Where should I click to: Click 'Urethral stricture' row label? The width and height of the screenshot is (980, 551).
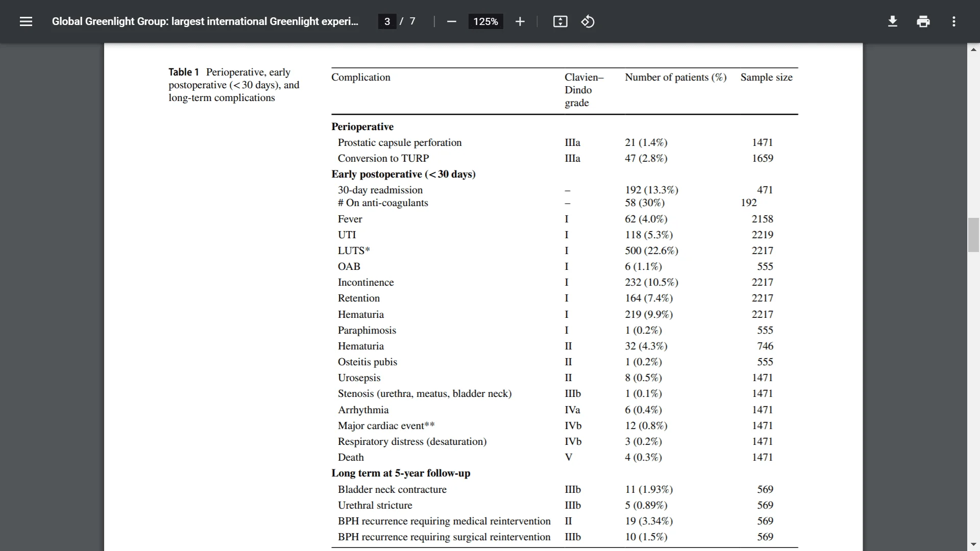pos(375,505)
